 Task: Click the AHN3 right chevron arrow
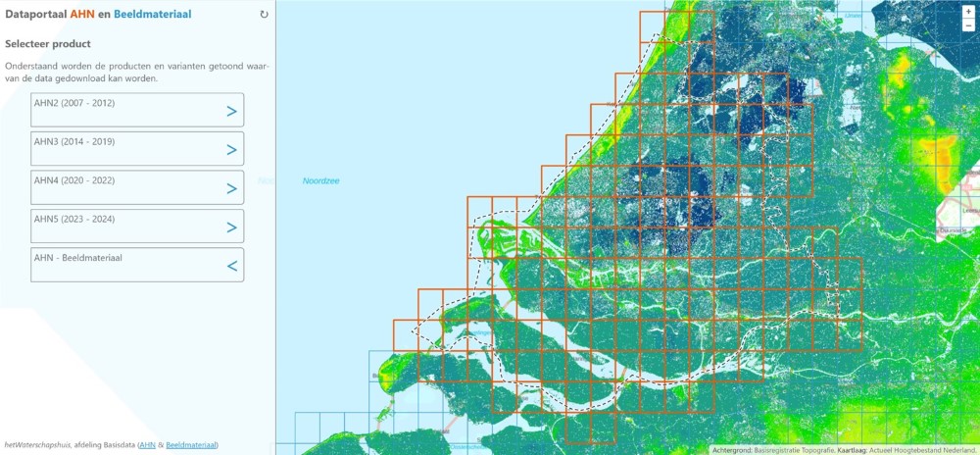[x=232, y=150]
